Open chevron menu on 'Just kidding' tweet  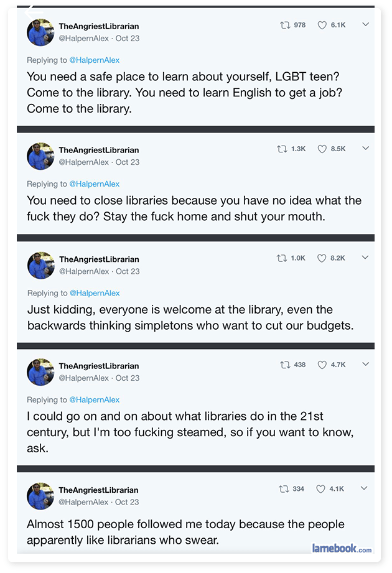[x=366, y=258]
